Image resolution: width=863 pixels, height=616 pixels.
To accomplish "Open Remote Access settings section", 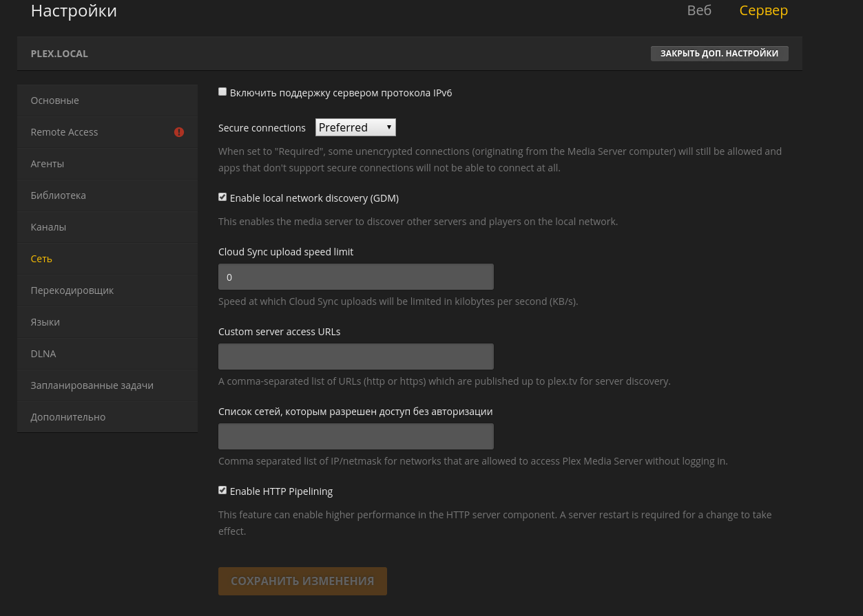I will pos(65,132).
